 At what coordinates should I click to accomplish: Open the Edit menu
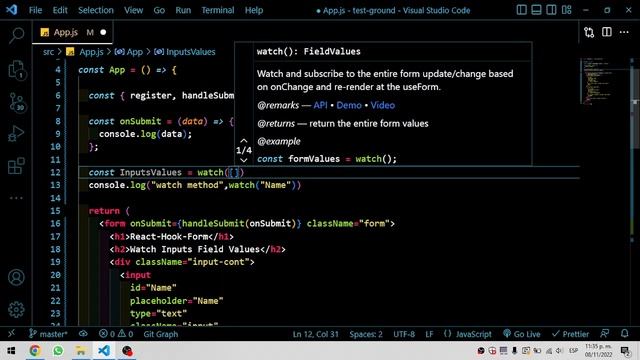click(60, 10)
